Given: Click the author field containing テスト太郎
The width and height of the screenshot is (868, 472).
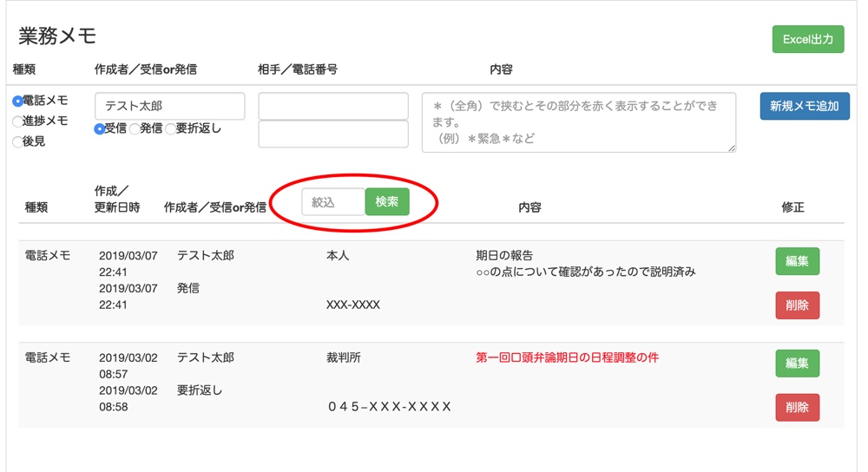Looking at the screenshot, I should [x=169, y=106].
